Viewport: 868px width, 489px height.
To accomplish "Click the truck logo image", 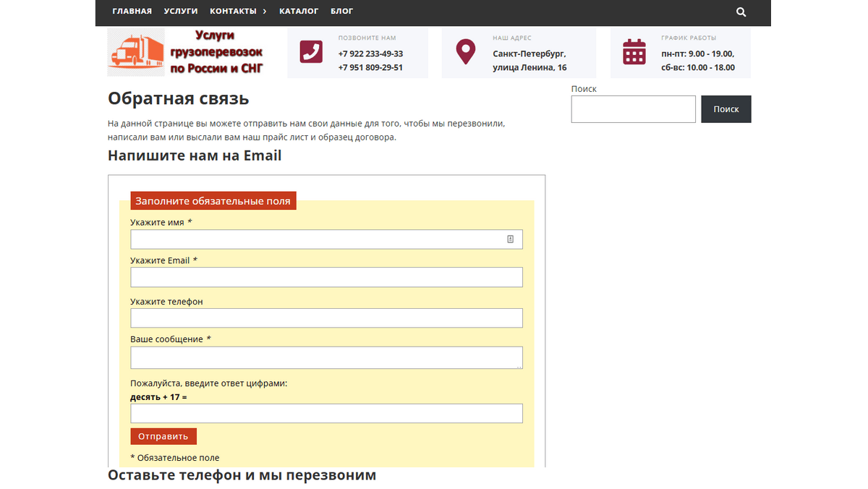I will click(136, 52).
